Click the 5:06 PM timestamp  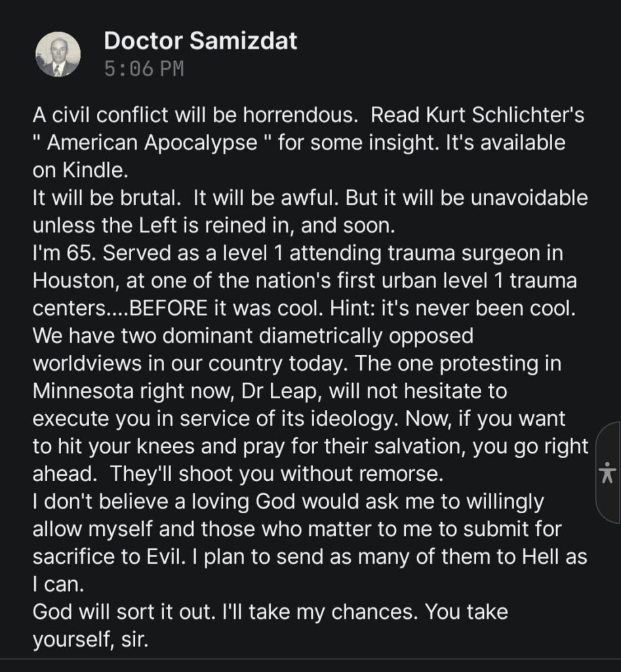point(144,68)
